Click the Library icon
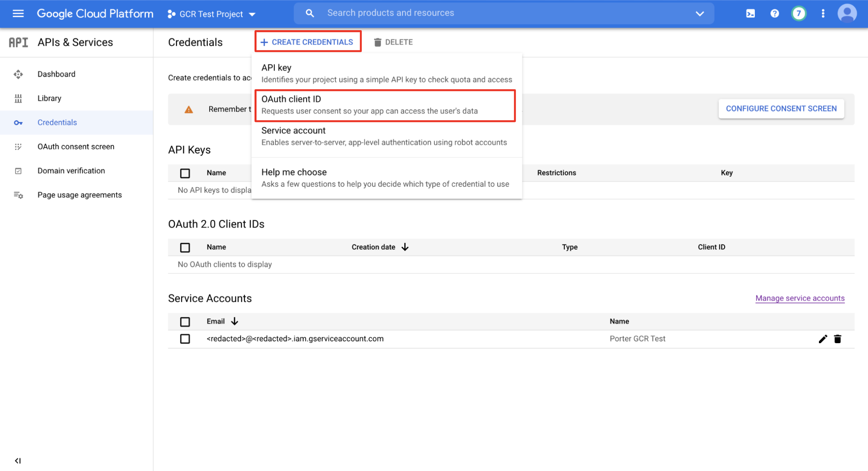868x471 pixels. [18, 98]
